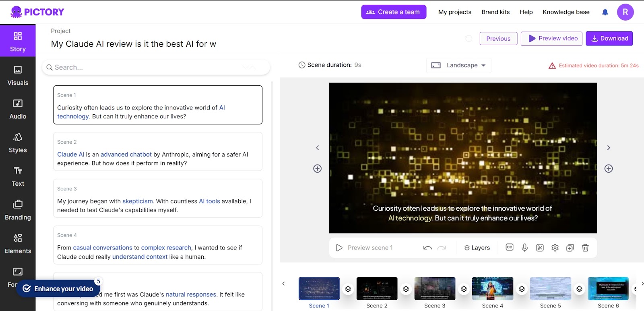The width and height of the screenshot is (644, 311).
Task: Select Scene 3 thumbnail in timeline
Action: pos(435,288)
